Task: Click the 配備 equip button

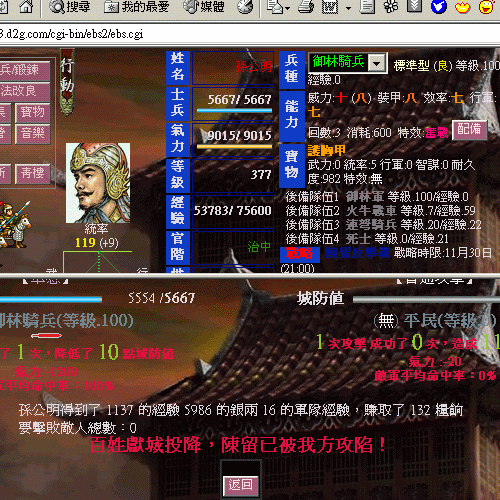Action: [x=469, y=130]
